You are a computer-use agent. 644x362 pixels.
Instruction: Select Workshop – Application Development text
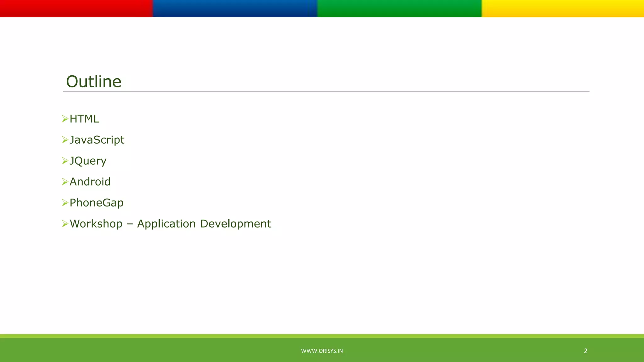click(170, 224)
